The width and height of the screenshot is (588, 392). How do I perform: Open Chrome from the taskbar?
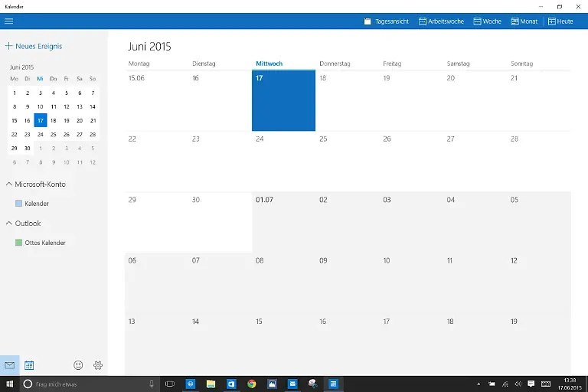(x=251, y=384)
